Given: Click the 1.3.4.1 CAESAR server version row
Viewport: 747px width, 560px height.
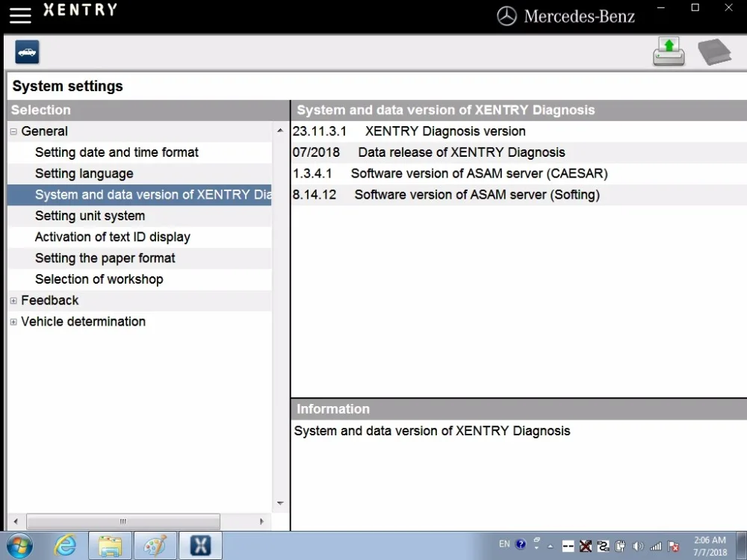Looking at the screenshot, I should (x=519, y=174).
